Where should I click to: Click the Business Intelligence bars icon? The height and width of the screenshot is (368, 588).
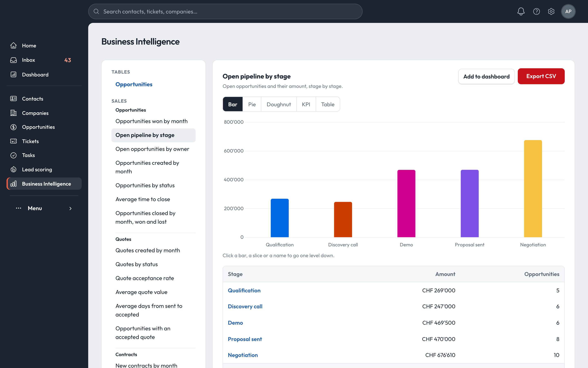[14, 184]
